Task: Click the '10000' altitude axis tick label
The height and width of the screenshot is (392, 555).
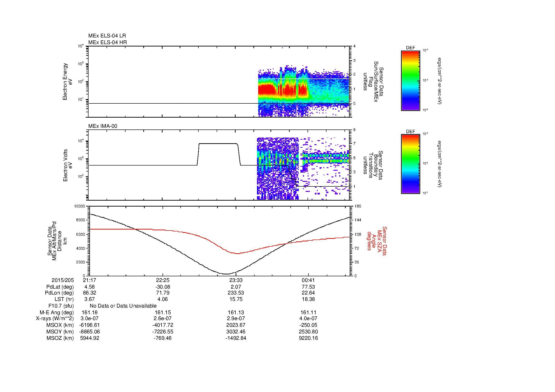Action: click(79, 206)
